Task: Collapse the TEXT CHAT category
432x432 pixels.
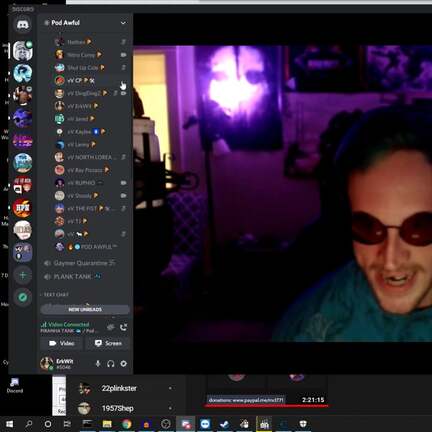Action: [x=55, y=295]
